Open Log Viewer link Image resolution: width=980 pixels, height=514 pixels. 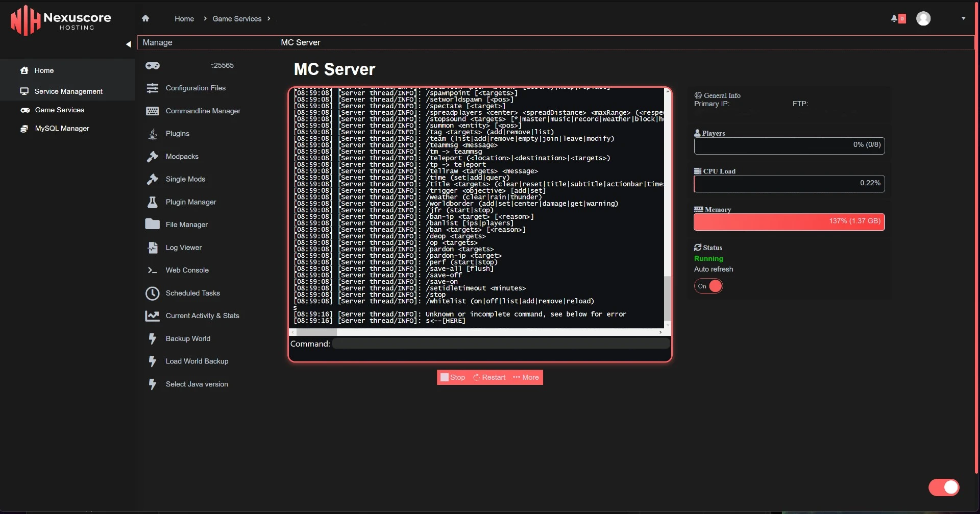click(x=184, y=248)
